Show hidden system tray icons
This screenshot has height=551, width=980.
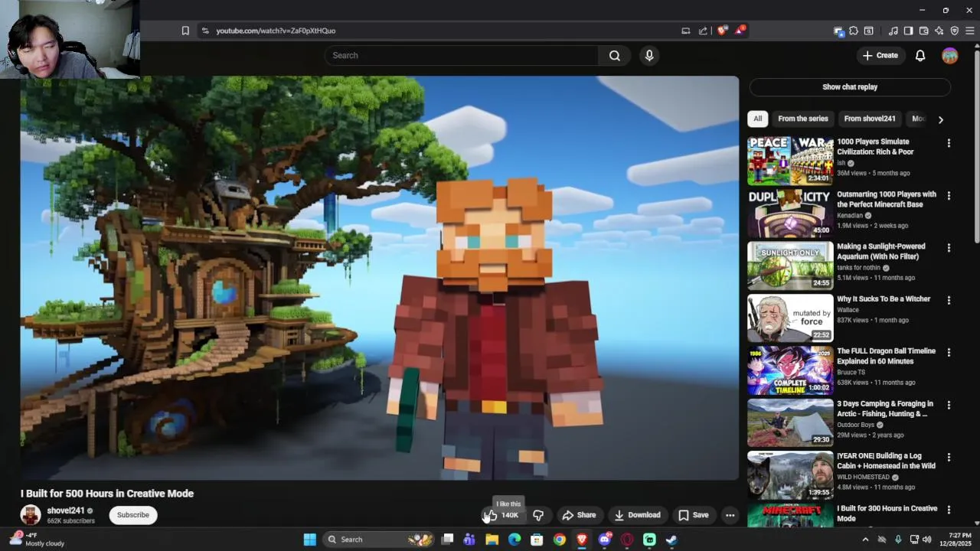click(865, 540)
